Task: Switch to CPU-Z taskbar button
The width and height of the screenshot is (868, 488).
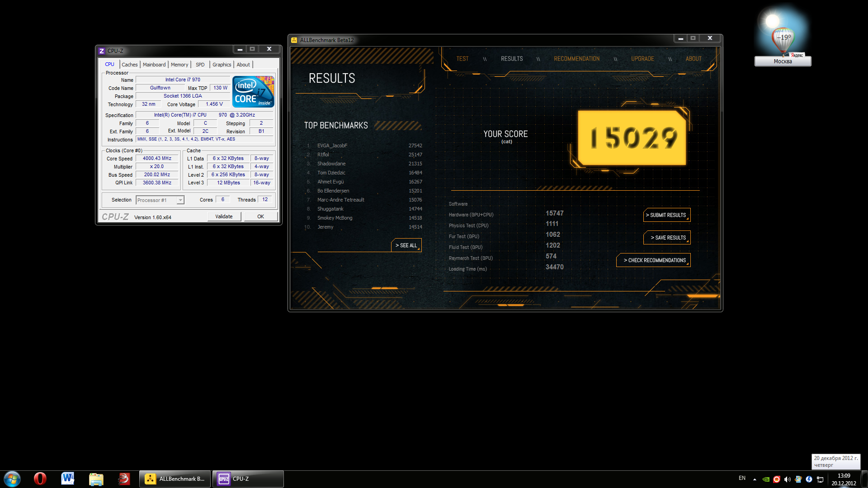Action: [248, 479]
